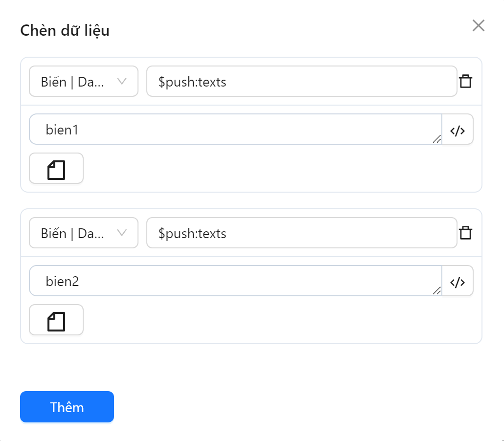The image size is (504, 441).
Task: Delete the second $push:texts entry with trash icon
Action: pos(466,233)
